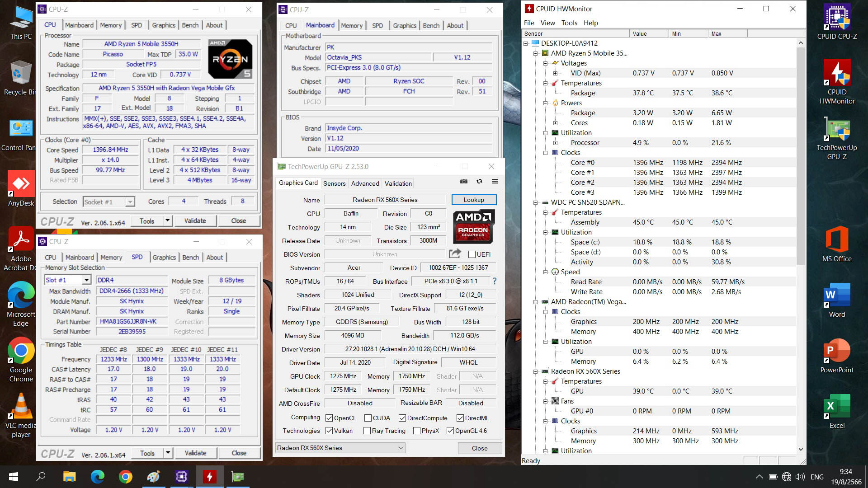Screen dimensions: 868x488
Task: Open File Explorer from the taskbar
Action: 69,477
